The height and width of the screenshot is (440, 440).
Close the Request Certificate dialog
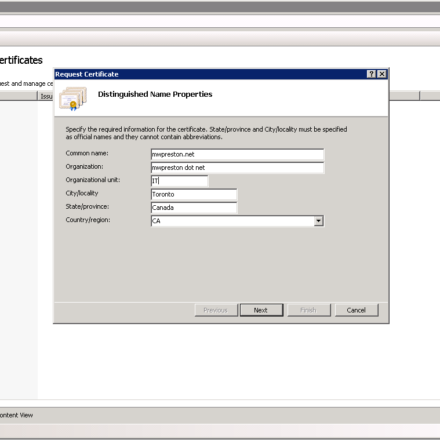(x=382, y=74)
